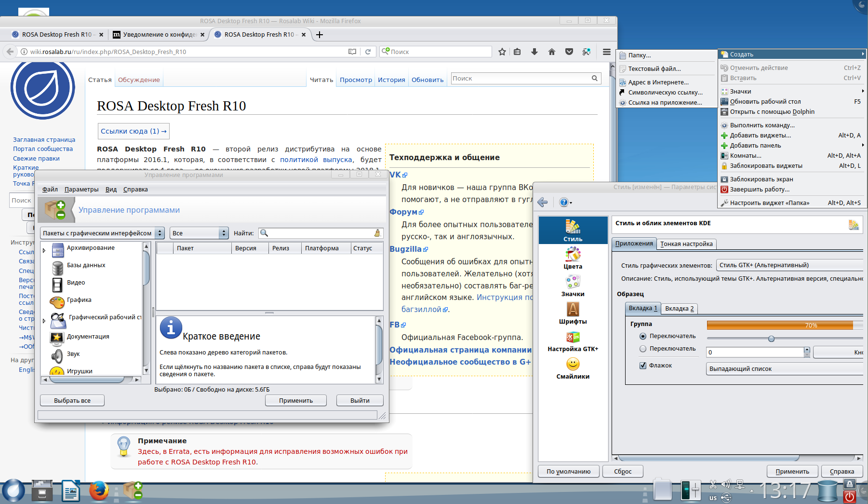868x504 pixels.
Task: Choose Добавить виджеты from the context menu
Action: tap(760, 136)
